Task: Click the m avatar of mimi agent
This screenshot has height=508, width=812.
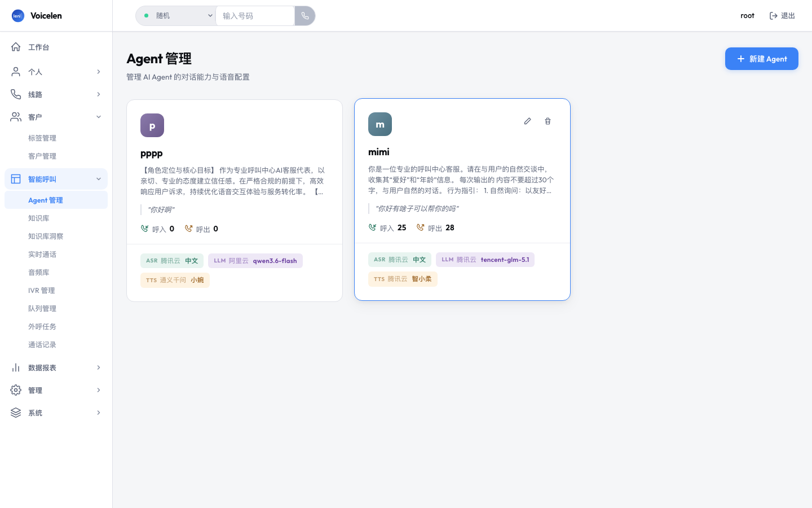Action: point(380,124)
